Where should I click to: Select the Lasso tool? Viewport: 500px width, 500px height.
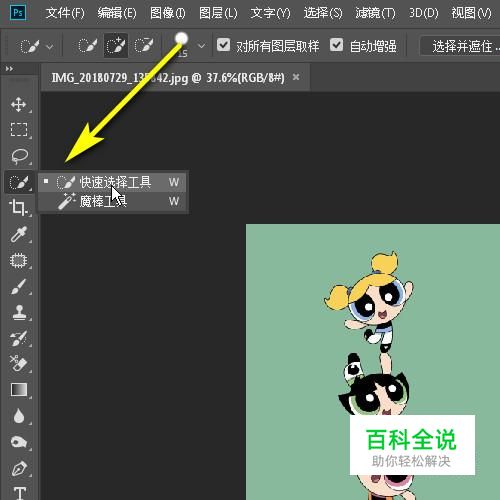19,156
